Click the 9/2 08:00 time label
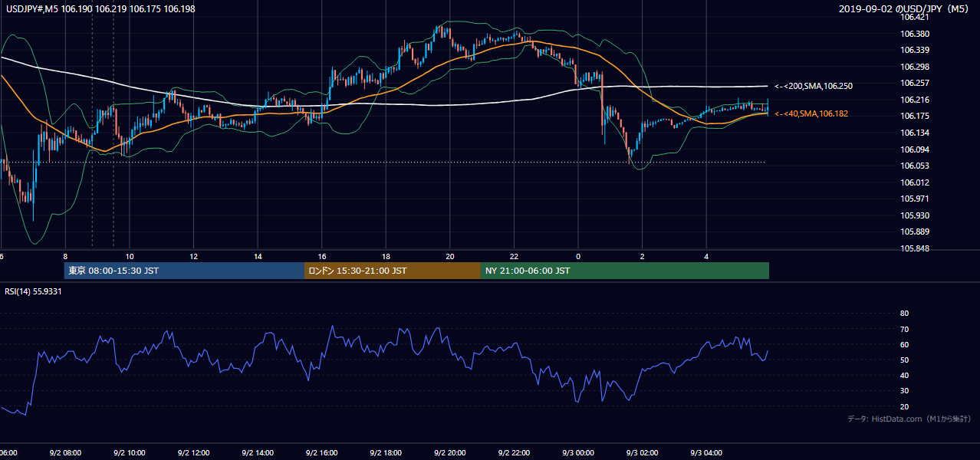Screen dimensions: 980x460 pos(64,452)
